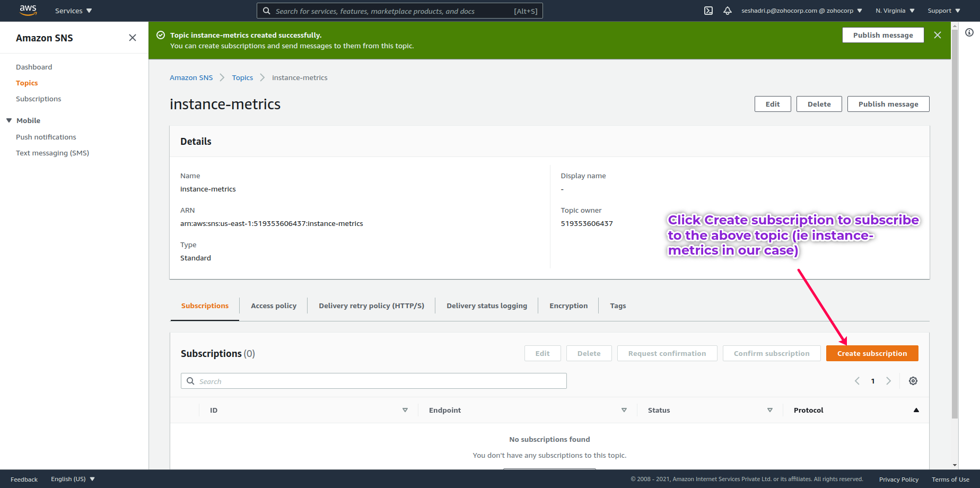
Task: Open the Privacy Policy link
Action: click(899, 480)
